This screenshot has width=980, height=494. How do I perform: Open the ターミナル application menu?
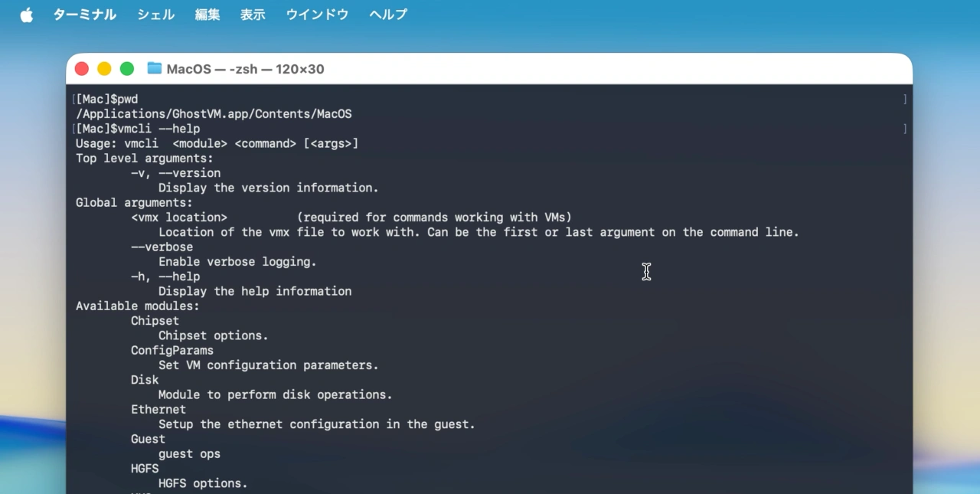coord(84,15)
